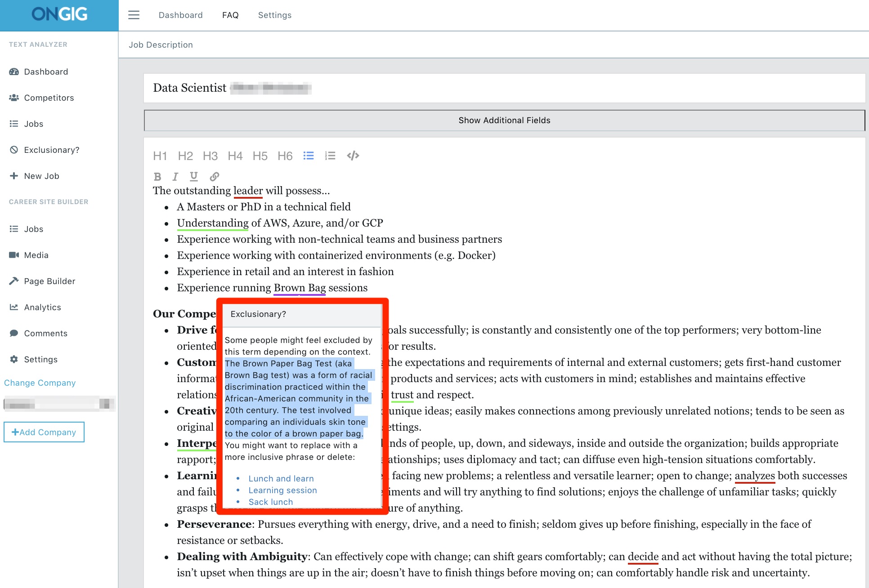Viewport: 869px width, 588px height.
Task: Select the "Lunch and learn" replacement suggestion
Action: tap(281, 478)
